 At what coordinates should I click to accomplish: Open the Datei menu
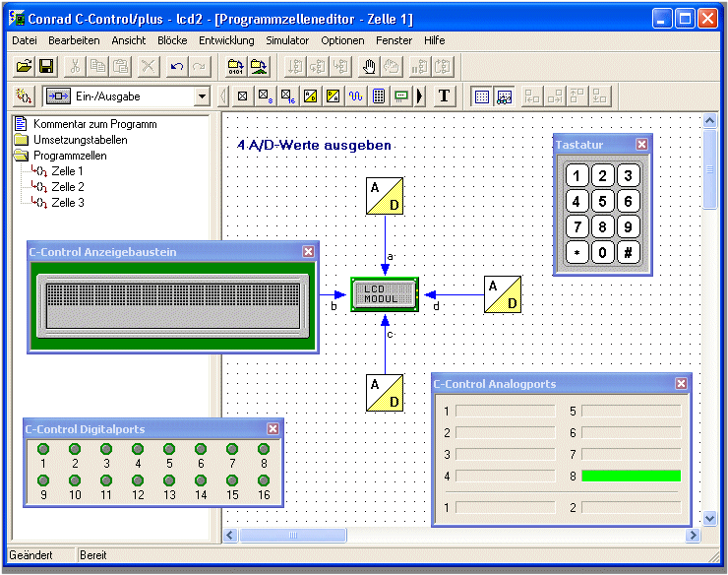tap(25, 41)
